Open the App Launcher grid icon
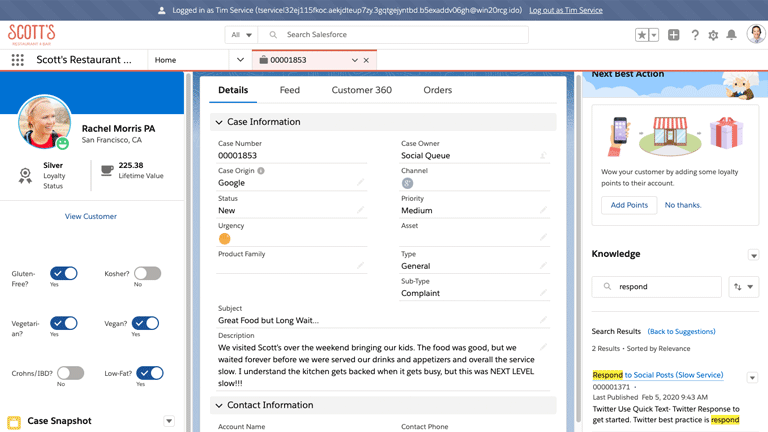Screen dimensions: 768x432 (x=18, y=60)
